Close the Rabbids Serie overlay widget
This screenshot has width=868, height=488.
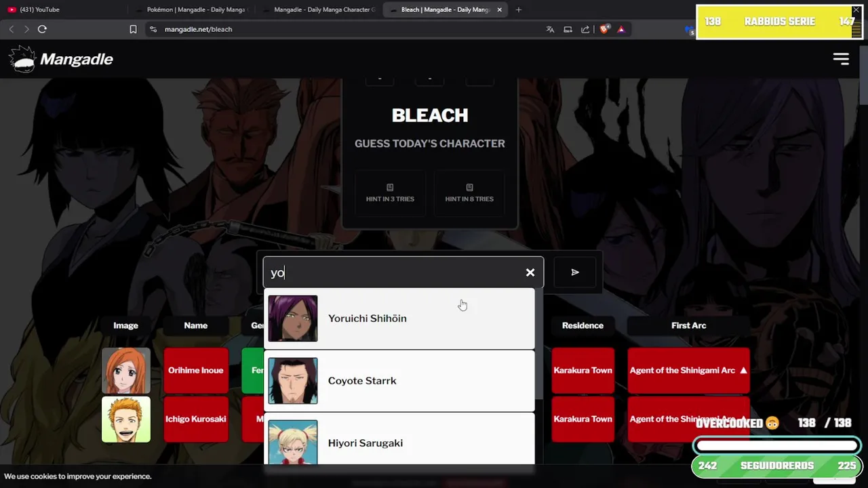coord(856,10)
